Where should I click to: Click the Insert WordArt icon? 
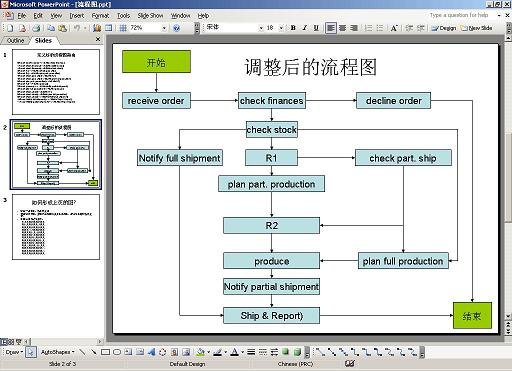pos(151,352)
